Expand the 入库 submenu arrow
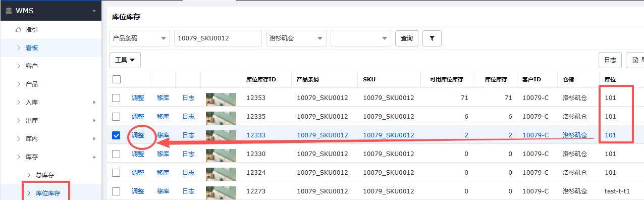Image resolution: width=644 pixels, height=200 pixels. coord(94,103)
